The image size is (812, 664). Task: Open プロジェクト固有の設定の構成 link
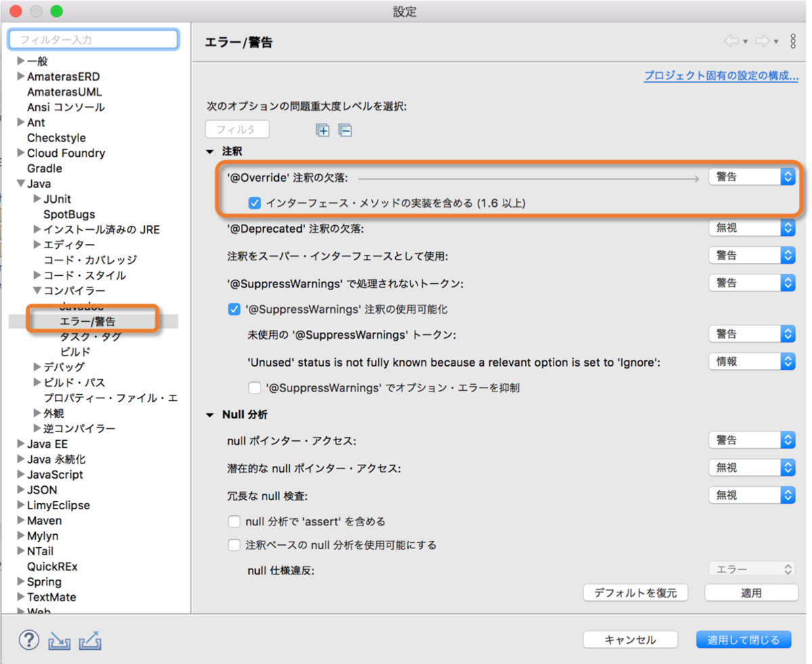click(721, 76)
